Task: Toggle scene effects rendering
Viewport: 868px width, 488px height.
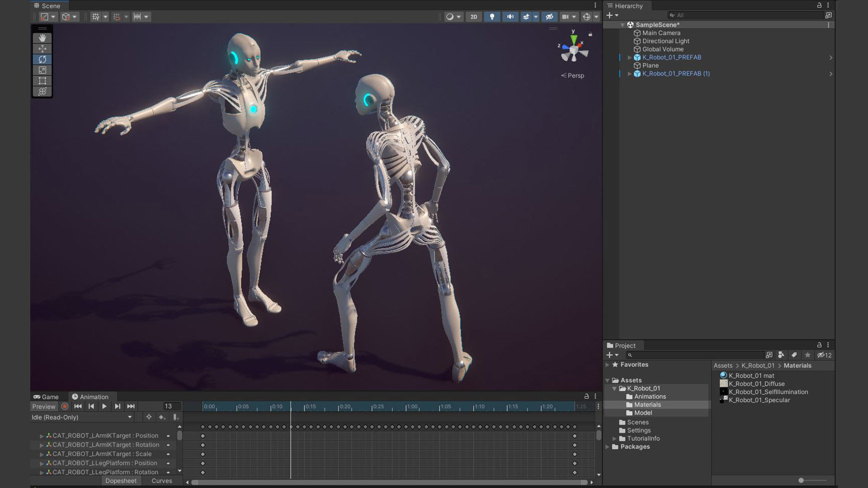Action: [526, 17]
